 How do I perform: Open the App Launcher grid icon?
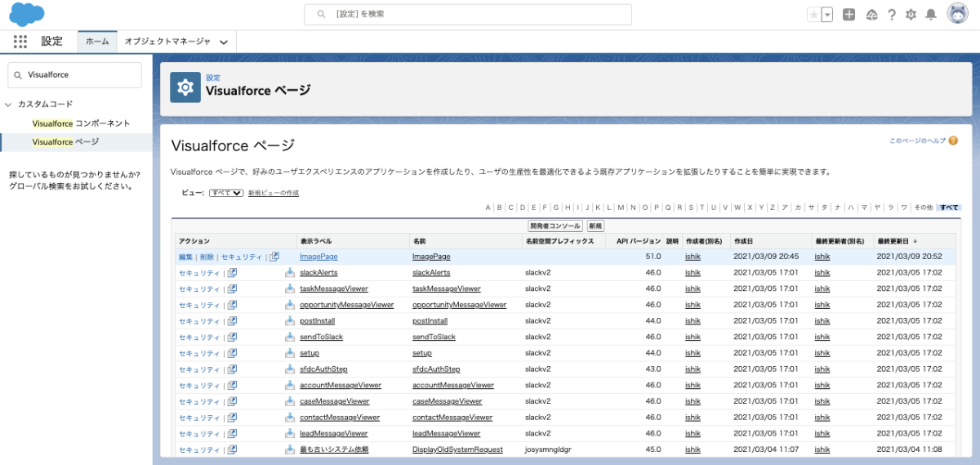20,41
